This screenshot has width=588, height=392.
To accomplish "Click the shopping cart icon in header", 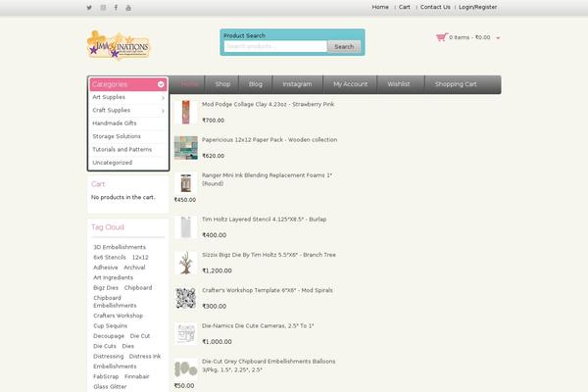I will (x=442, y=37).
